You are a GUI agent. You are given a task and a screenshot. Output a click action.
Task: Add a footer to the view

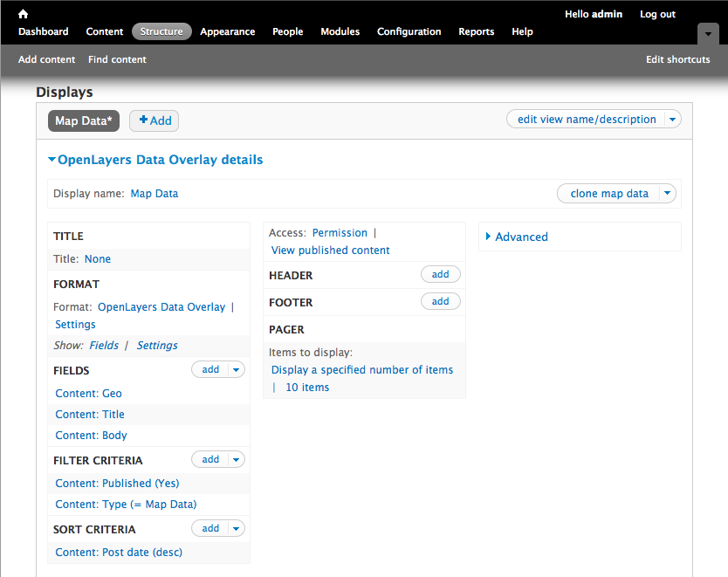440,302
